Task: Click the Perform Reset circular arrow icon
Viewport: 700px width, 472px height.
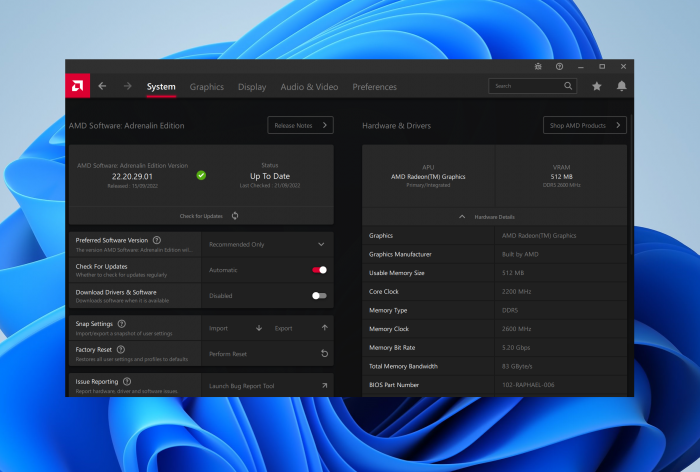Action: coord(324,354)
